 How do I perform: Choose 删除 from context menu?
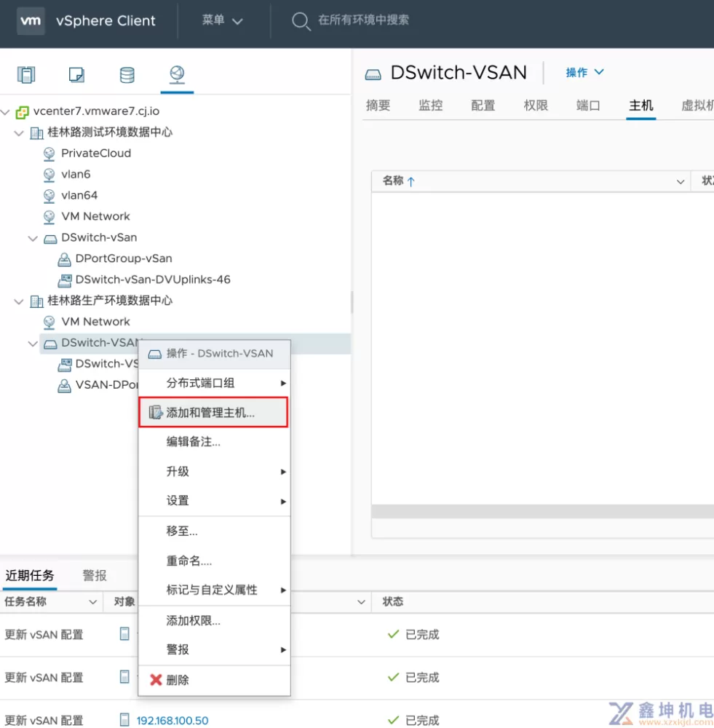(x=215, y=680)
